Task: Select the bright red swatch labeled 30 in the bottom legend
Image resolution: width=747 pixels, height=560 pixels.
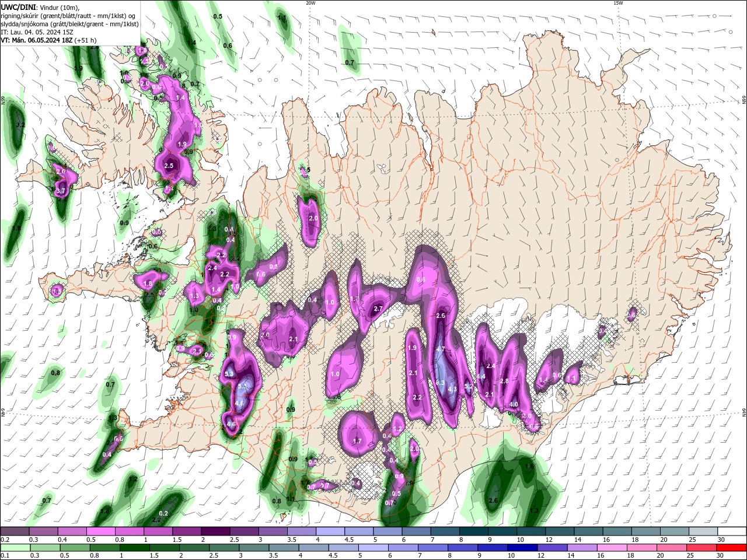Action: point(732,548)
